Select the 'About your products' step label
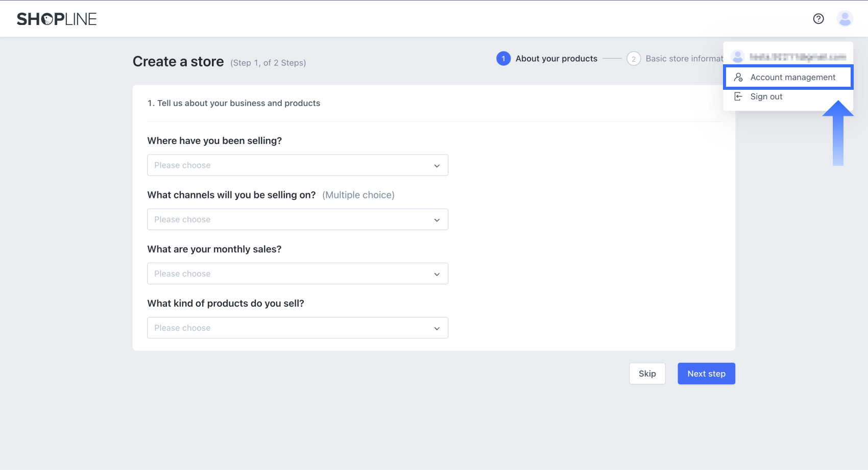Image resolution: width=868 pixels, height=470 pixels. (556, 59)
